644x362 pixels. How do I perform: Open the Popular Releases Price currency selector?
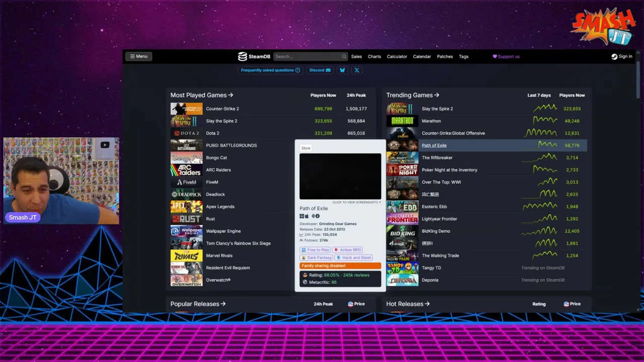coord(356,304)
